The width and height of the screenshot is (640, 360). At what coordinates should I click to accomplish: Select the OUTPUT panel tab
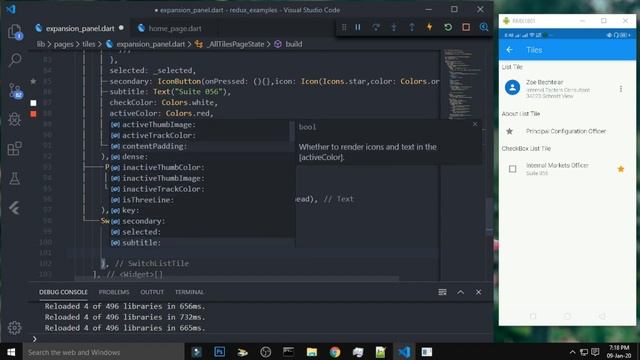pos(152,292)
